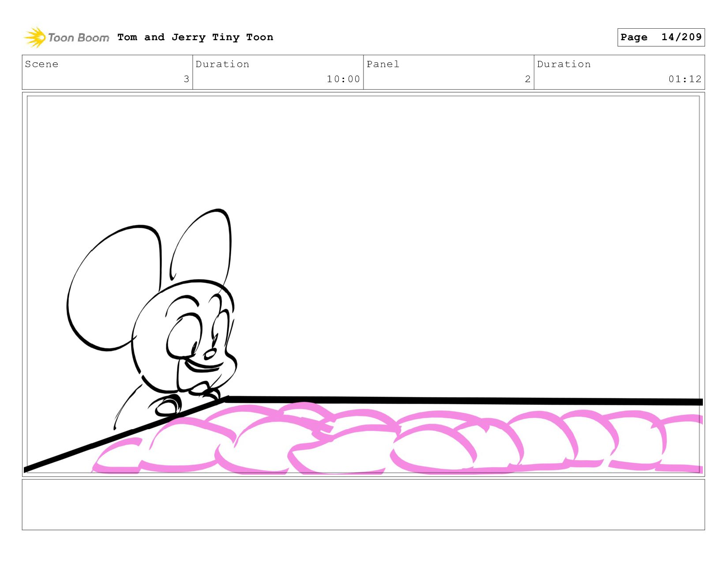
Task: Click the pink cloud shapes sketch
Action: point(397,438)
